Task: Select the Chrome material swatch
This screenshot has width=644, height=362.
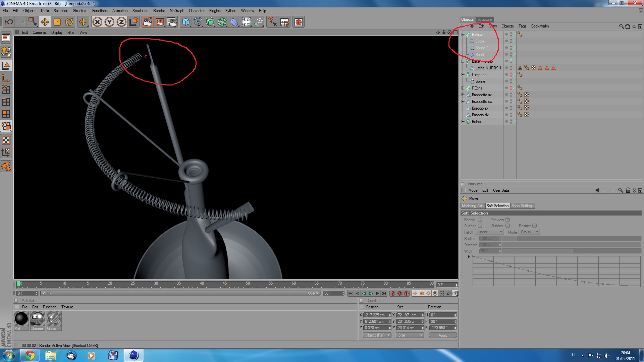Action: [x=37, y=319]
